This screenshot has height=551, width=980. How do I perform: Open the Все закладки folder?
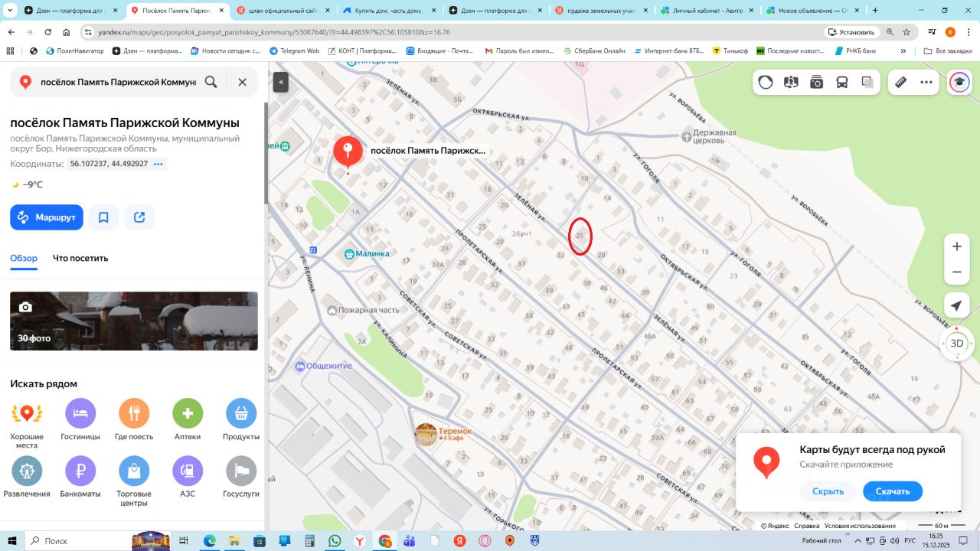(x=948, y=51)
